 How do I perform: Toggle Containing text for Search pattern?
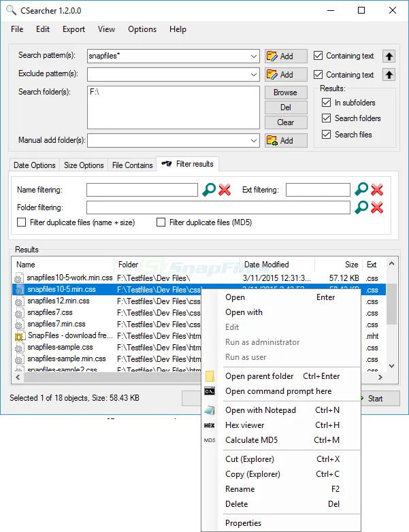(x=318, y=55)
